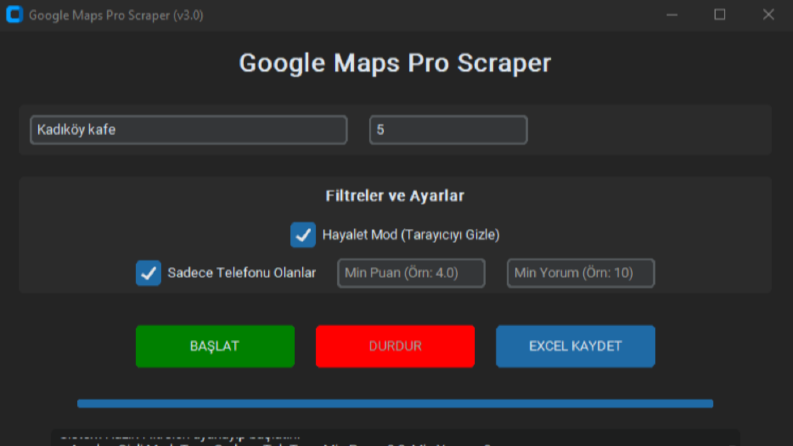The height and width of the screenshot is (446, 793).
Task: Click 'Sadece Telefonu Olanlar' label text
Action: 242,273
